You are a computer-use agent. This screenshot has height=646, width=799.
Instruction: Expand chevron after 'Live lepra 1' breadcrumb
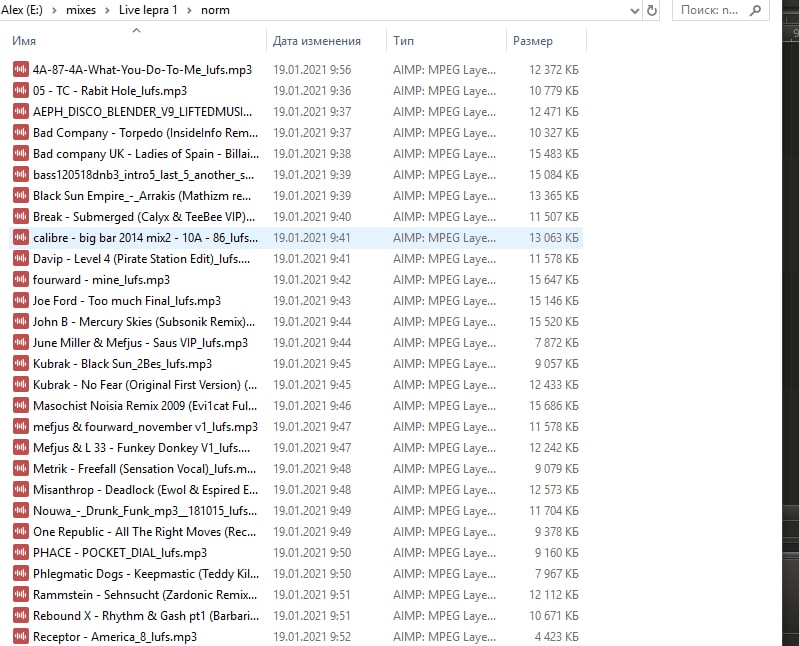coord(189,11)
